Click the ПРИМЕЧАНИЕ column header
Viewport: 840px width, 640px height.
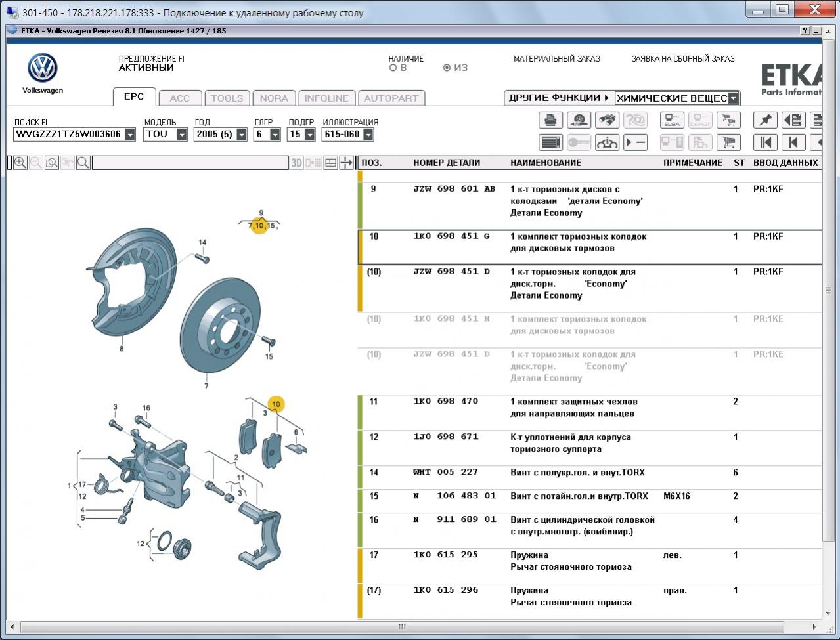[x=693, y=163]
